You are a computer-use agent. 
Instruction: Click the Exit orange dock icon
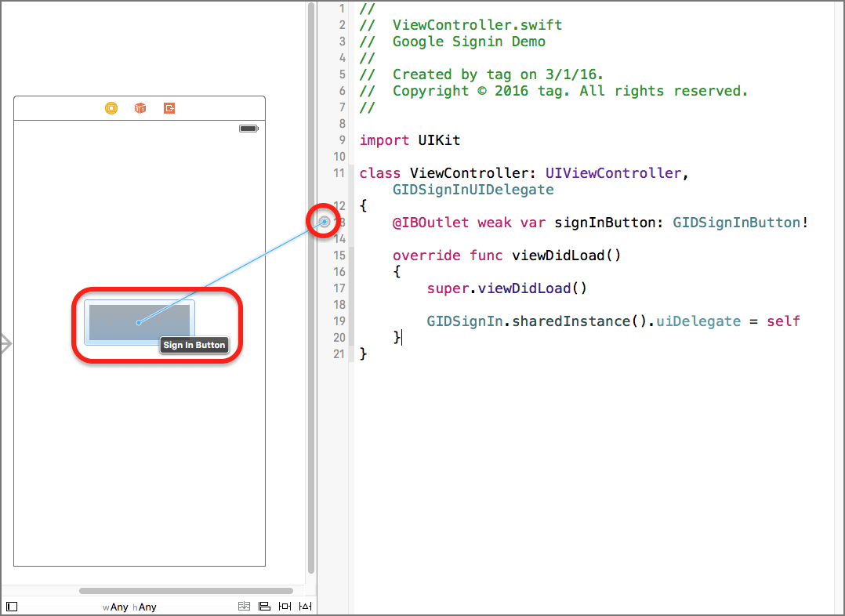[169, 108]
